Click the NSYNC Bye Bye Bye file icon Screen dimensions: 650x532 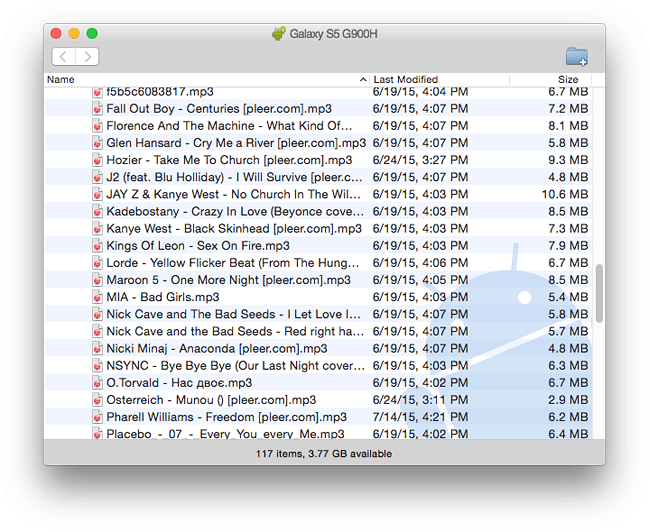click(97, 366)
